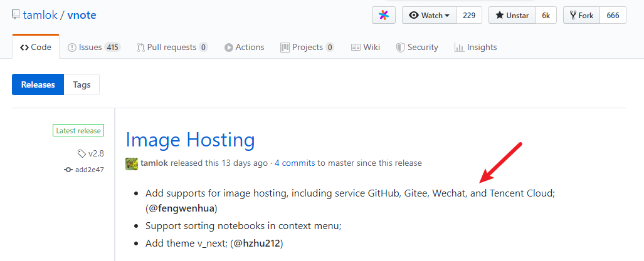644x261 pixels.
Task: Open the Insights tab
Action: coord(476,48)
